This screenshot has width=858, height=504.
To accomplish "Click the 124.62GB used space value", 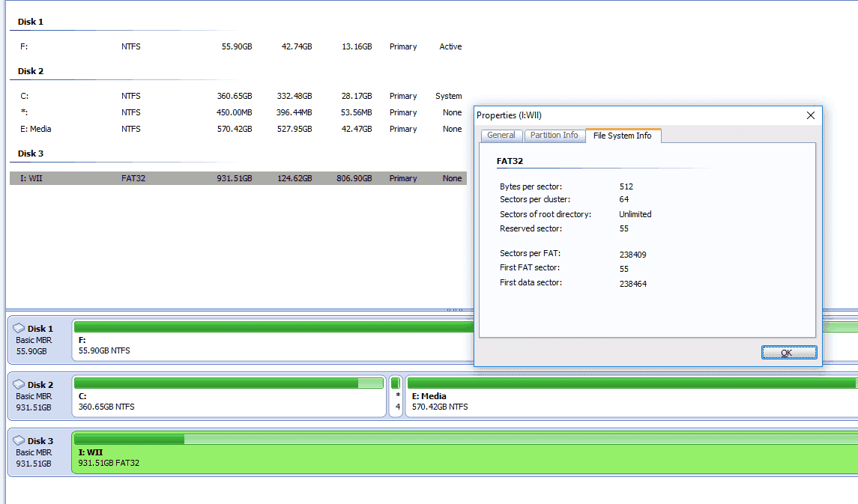I will 294,178.
